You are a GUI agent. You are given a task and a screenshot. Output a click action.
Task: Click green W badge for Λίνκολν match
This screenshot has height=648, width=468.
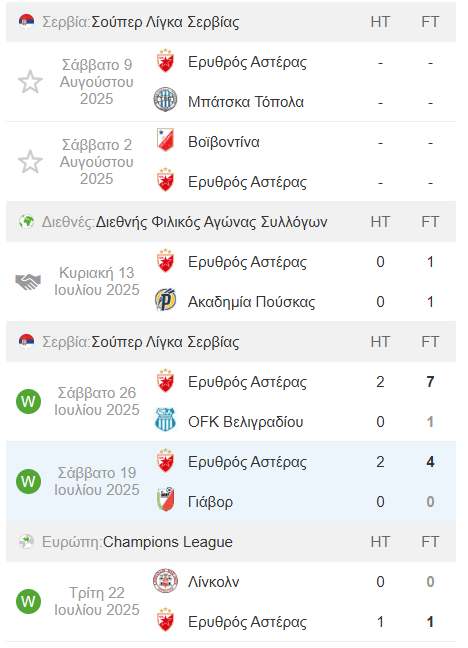click(x=28, y=601)
